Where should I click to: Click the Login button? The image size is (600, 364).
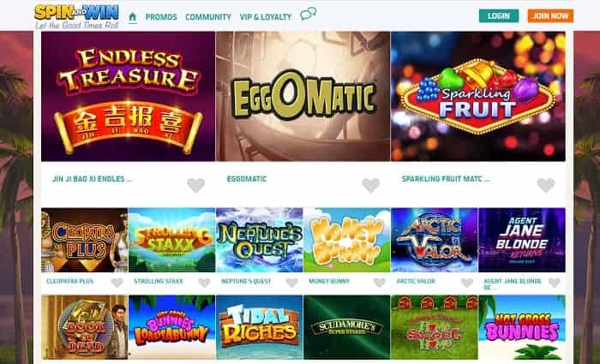[x=499, y=16]
